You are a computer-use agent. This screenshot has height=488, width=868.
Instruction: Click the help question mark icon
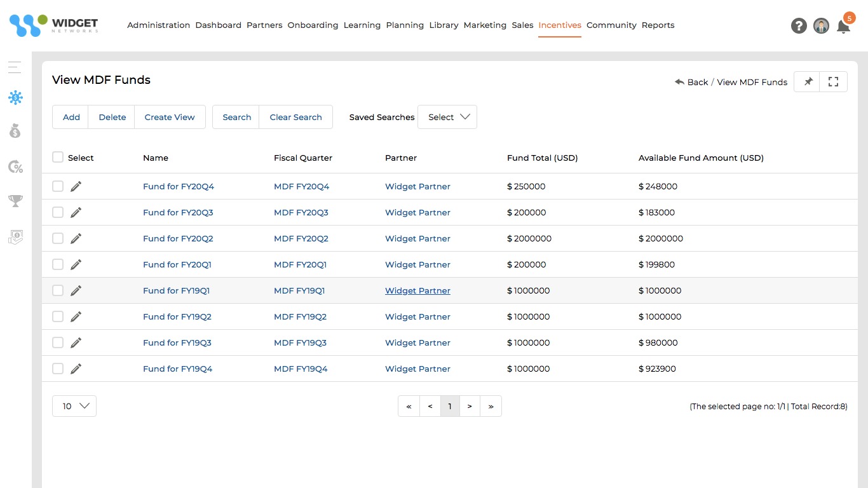[x=799, y=26]
